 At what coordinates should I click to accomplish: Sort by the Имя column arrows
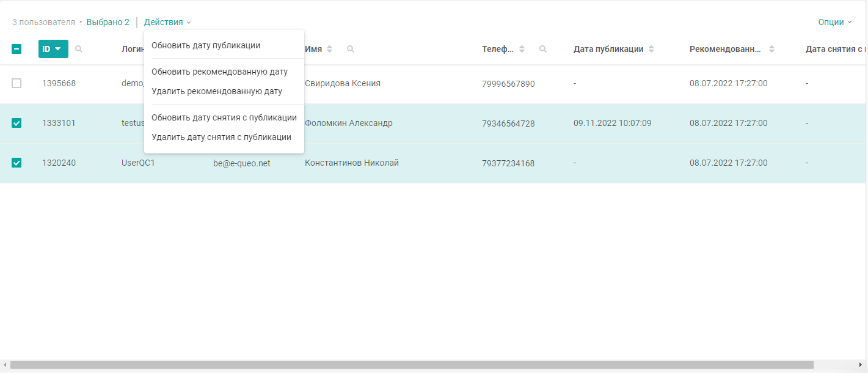[330, 49]
